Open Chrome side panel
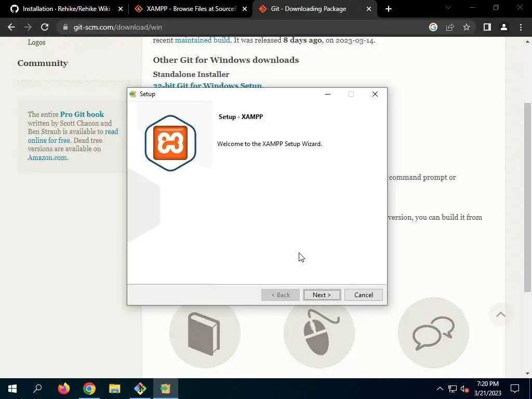 point(487,27)
